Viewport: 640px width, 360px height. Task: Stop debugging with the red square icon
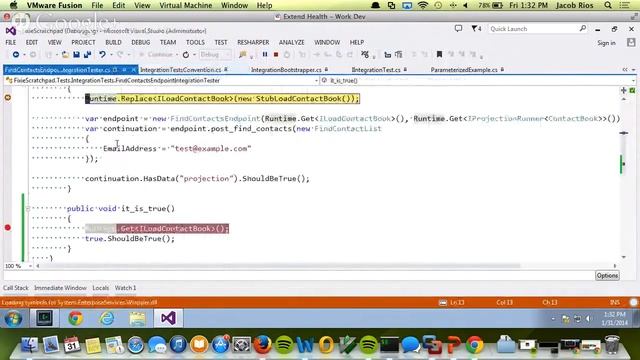(276, 54)
